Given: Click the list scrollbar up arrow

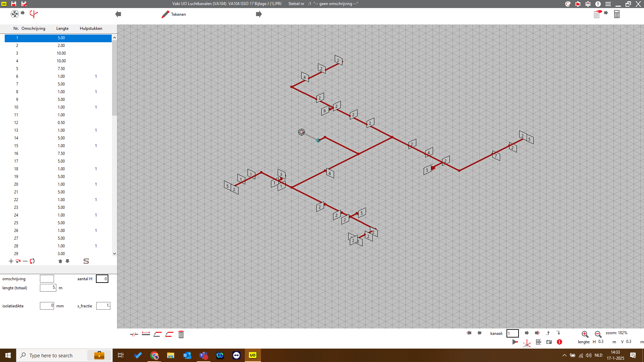Looking at the screenshot, I should pos(114,38).
